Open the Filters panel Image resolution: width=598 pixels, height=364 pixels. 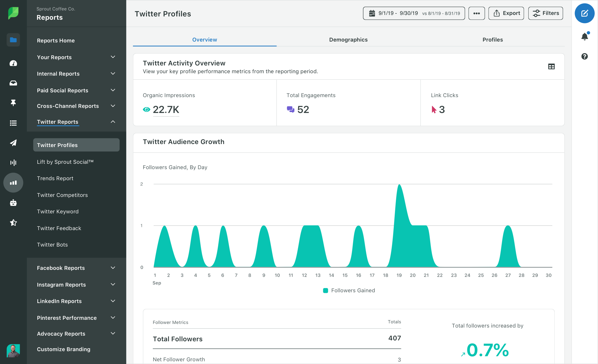point(545,13)
